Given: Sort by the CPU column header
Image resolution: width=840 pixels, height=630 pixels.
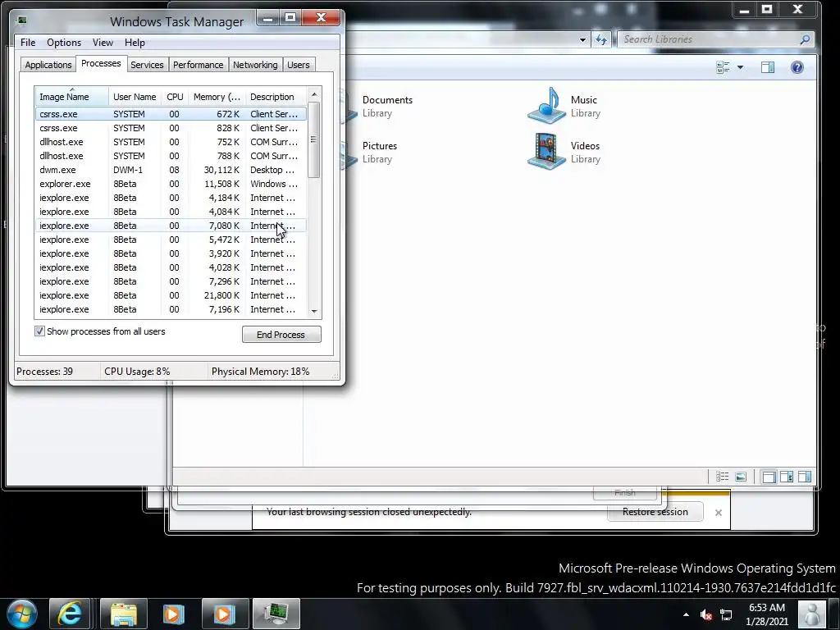Looking at the screenshot, I should [175, 97].
